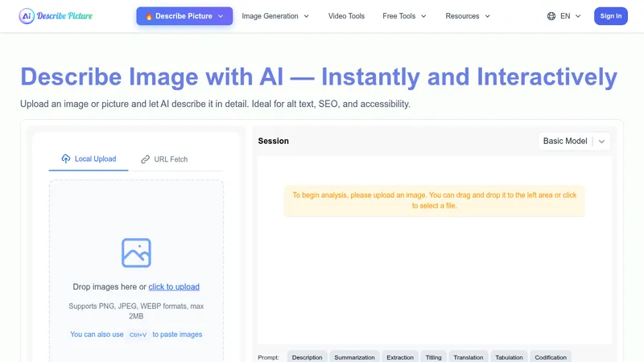Open the Basic Model selector

pyautogui.click(x=574, y=142)
